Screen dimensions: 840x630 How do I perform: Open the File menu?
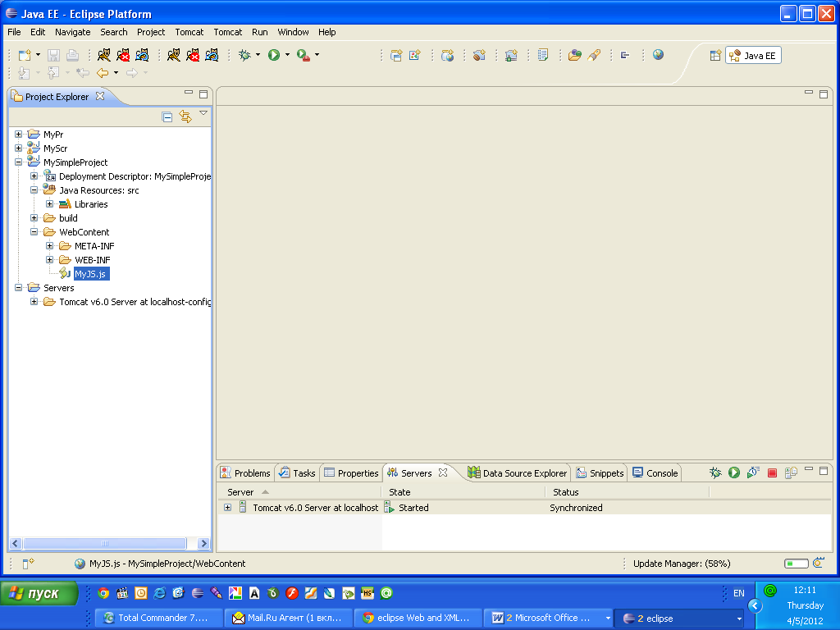coord(14,32)
